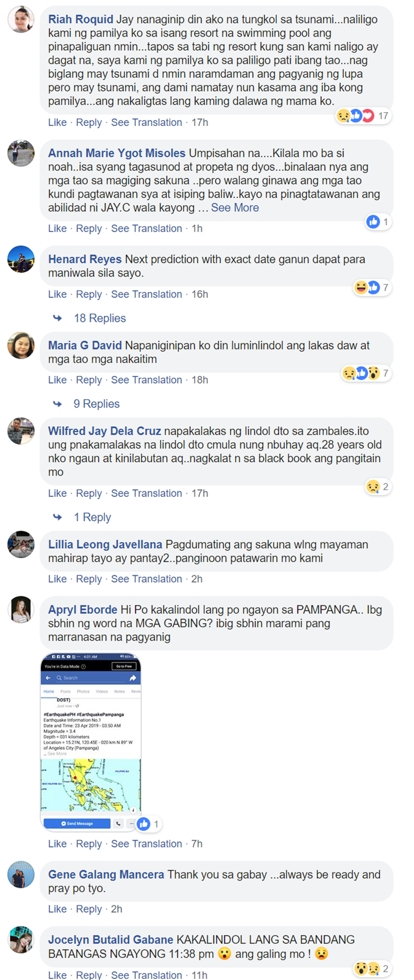Expand Annah Marie's comment with See More
Viewport: 414px width, 980px height.
tap(235, 208)
